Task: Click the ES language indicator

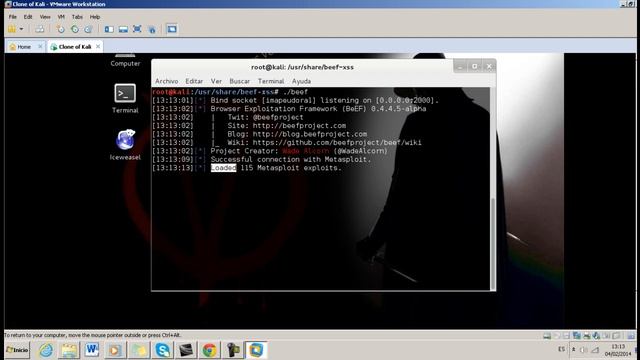Action: 562,349
